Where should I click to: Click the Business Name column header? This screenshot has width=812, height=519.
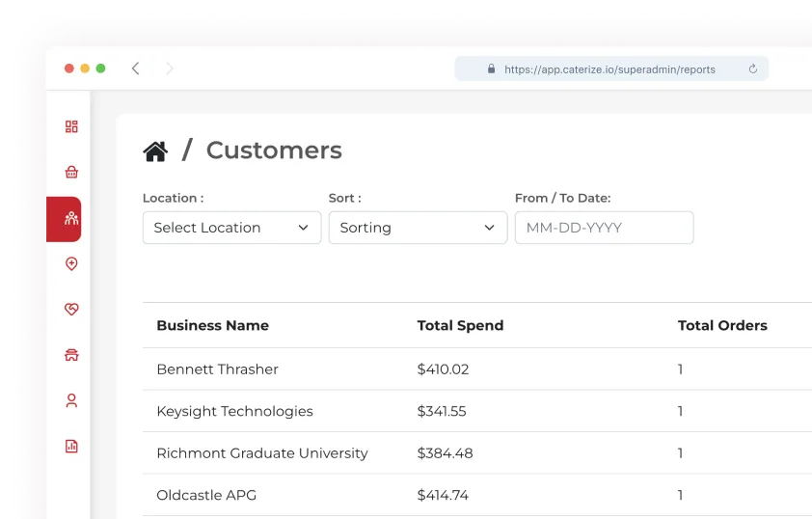(212, 326)
